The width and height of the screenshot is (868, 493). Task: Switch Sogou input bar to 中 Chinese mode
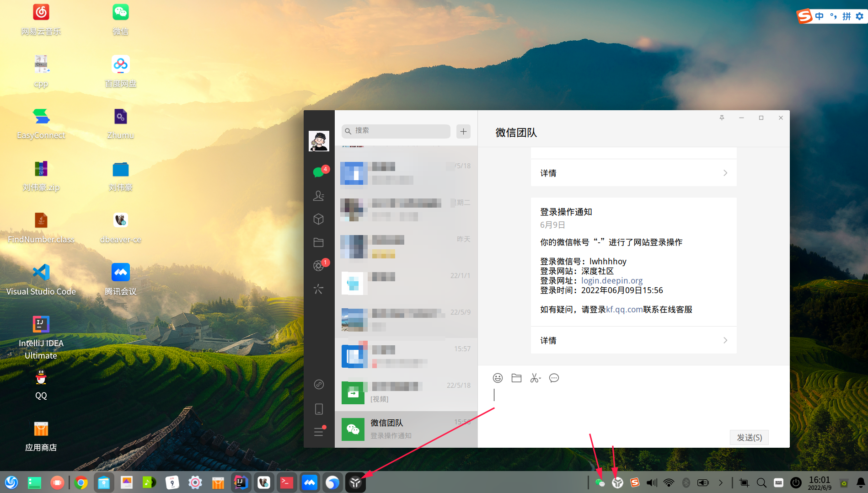(x=820, y=16)
